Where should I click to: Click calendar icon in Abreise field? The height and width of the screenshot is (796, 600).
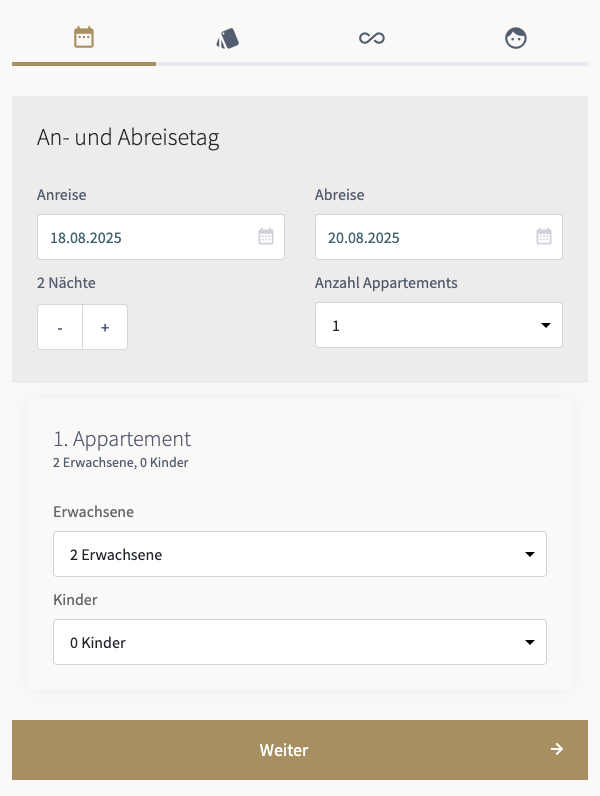click(x=544, y=237)
